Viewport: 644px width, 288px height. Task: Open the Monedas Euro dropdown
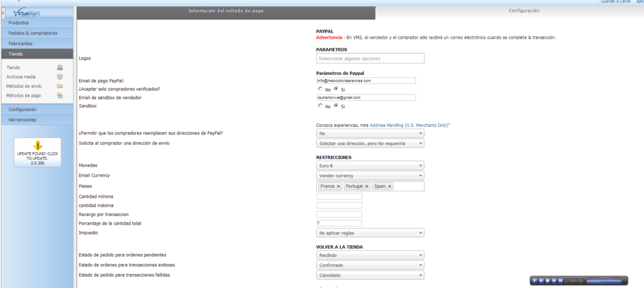point(370,166)
